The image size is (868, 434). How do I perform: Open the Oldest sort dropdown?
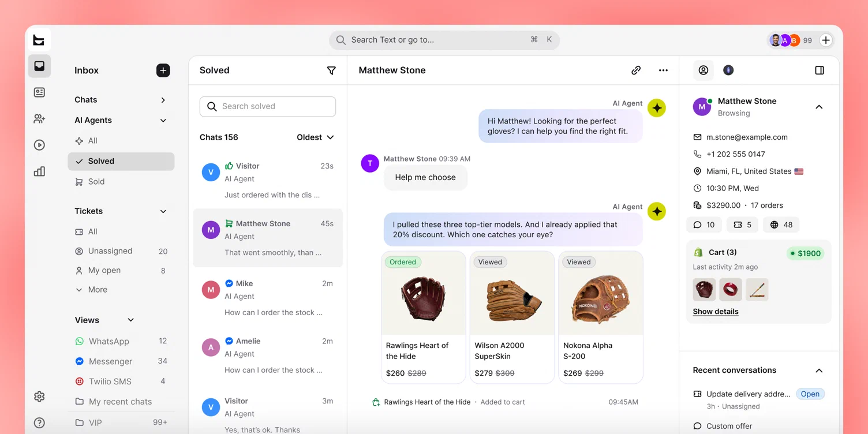tap(315, 137)
